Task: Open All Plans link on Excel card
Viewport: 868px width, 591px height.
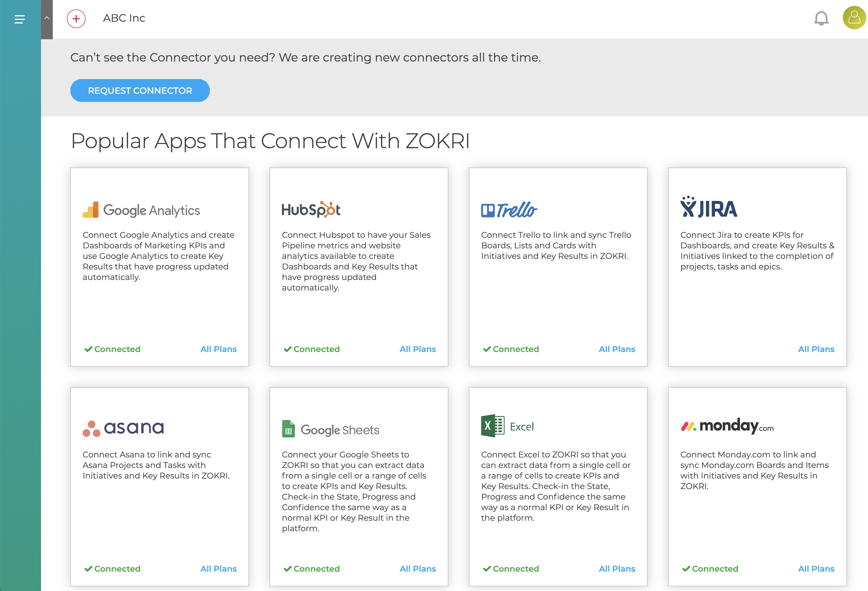Action: (x=617, y=569)
